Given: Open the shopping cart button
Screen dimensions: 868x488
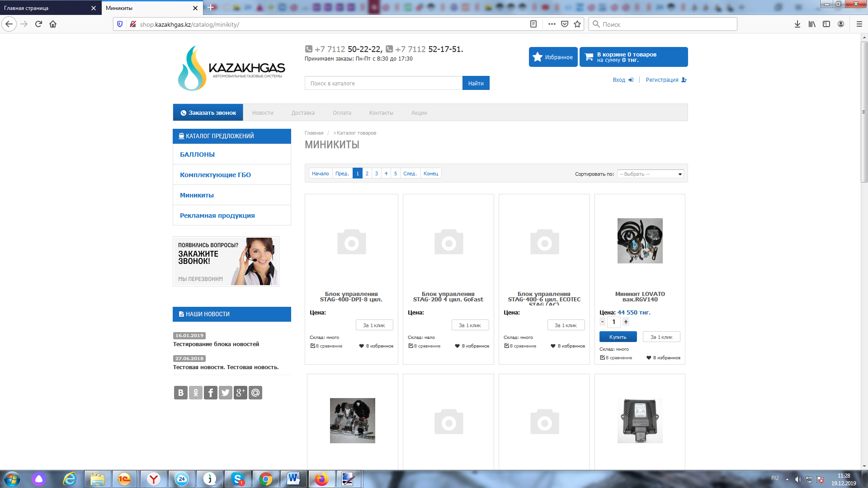Looking at the screenshot, I should pyautogui.click(x=633, y=57).
